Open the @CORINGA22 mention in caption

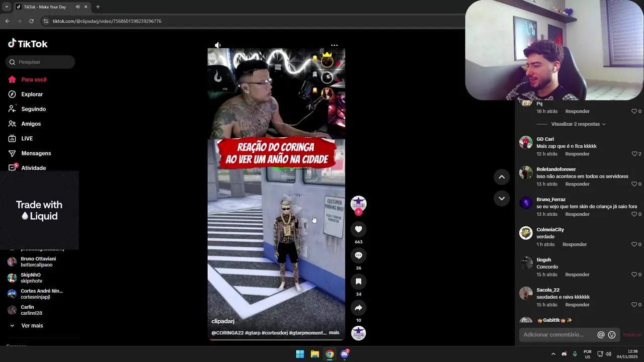point(227,333)
